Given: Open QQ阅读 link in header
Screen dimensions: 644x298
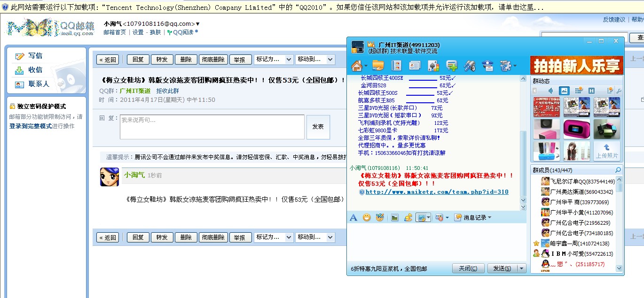Looking at the screenshot, I should [183, 32].
